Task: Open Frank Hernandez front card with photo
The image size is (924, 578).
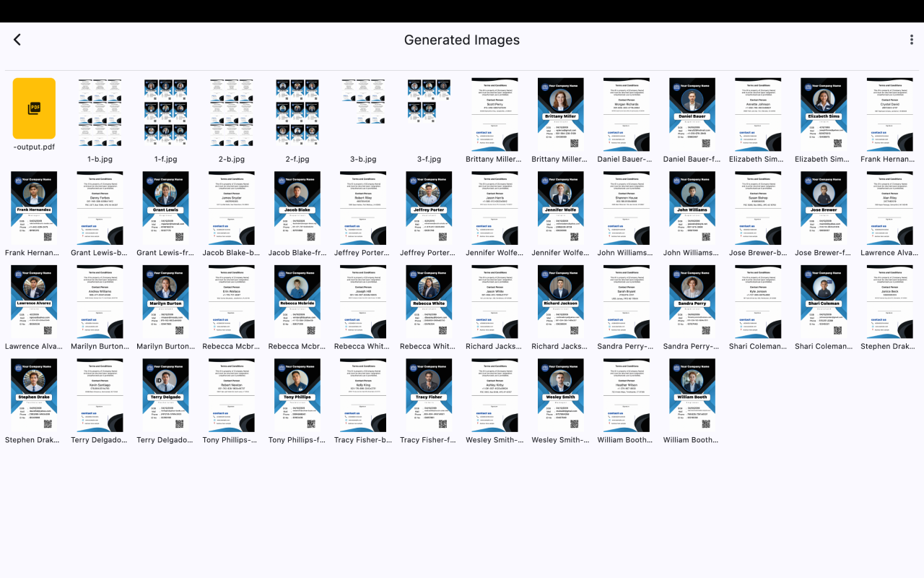Action: pos(34,208)
